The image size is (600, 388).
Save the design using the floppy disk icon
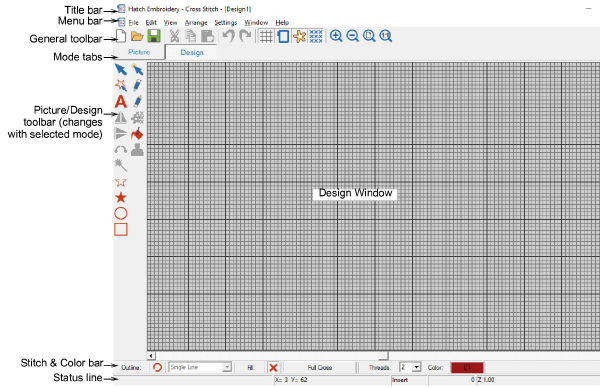[154, 36]
